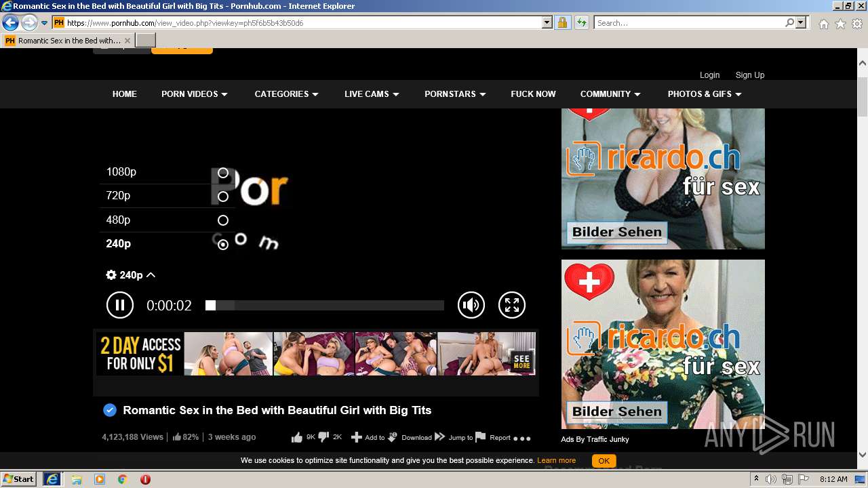Close the current browser tab
This screenshot has width=868, height=488.
pos(127,41)
